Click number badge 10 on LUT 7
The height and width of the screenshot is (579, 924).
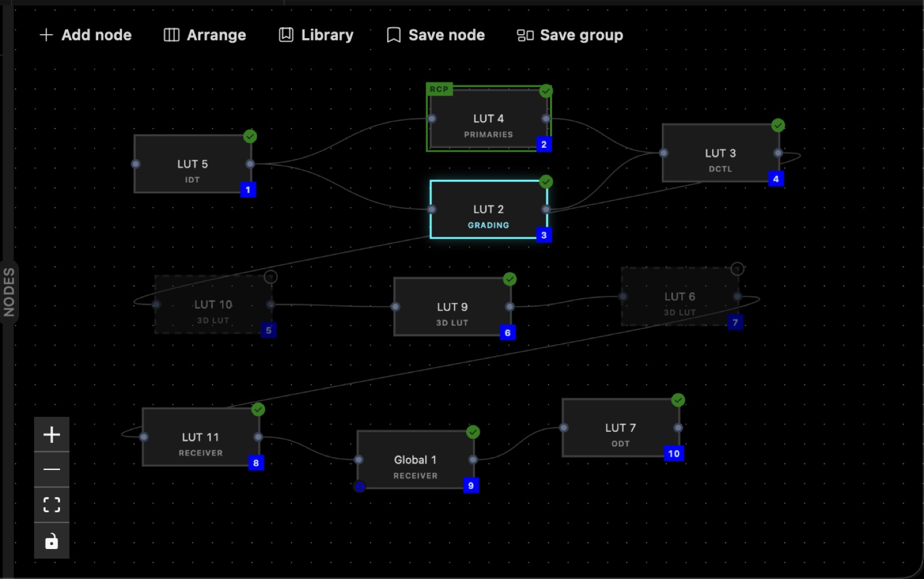click(x=674, y=454)
